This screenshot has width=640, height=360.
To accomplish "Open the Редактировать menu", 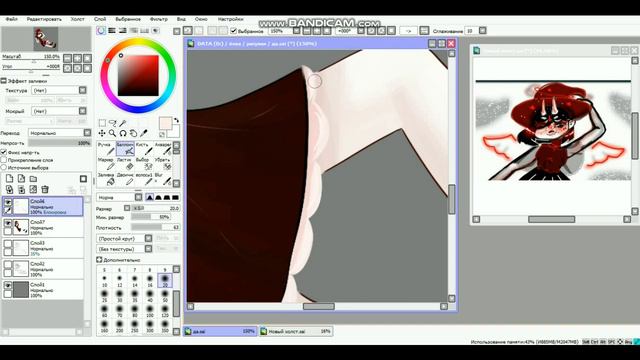I will (x=44, y=19).
